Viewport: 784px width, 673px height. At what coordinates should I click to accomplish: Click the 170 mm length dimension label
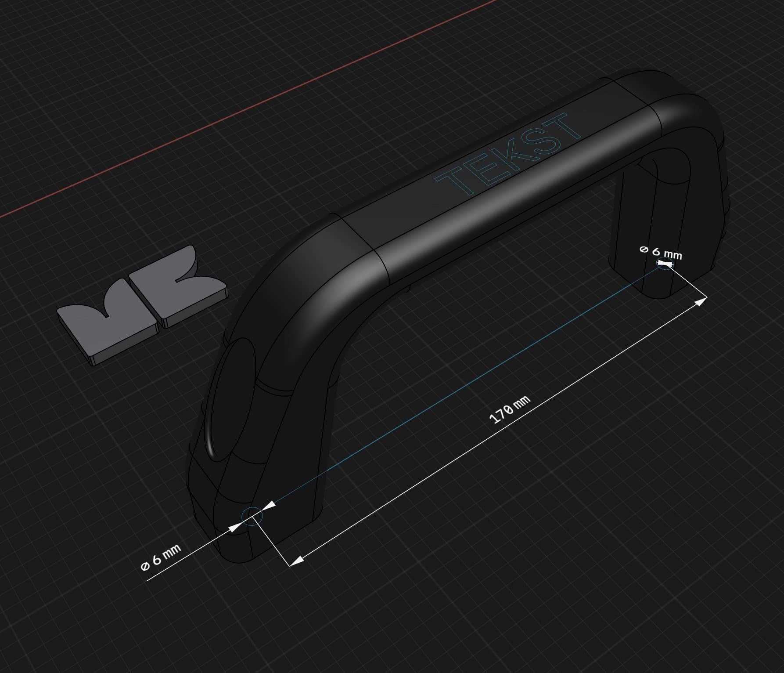pos(510,410)
